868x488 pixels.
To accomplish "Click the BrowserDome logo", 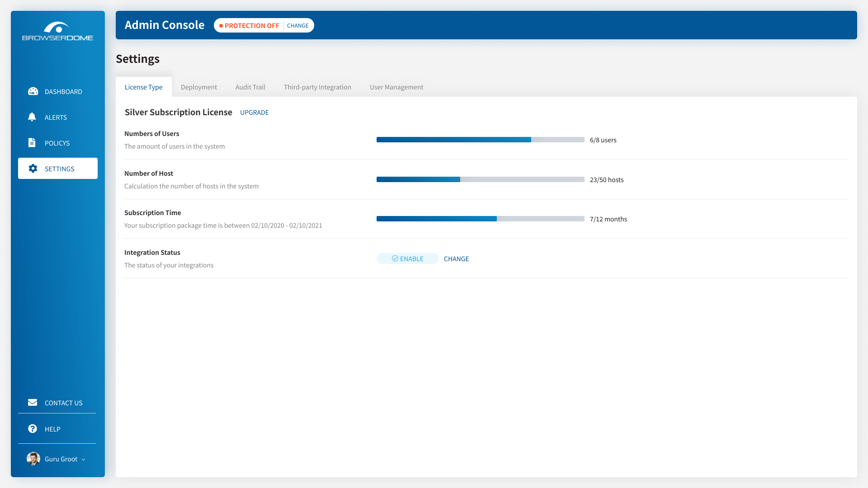I will (x=57, y=31).
